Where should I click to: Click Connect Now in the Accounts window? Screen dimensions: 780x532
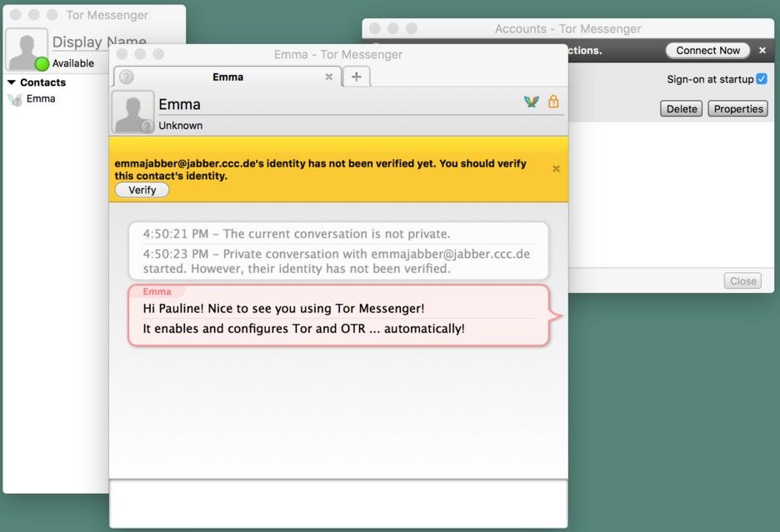pos(707,50)
